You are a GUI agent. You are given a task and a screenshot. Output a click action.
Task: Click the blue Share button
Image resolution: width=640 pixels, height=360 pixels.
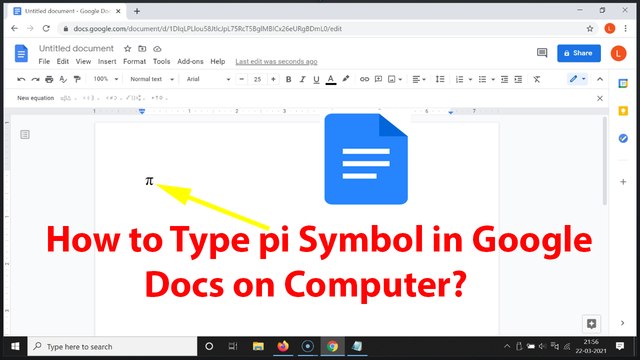[579, 53]
